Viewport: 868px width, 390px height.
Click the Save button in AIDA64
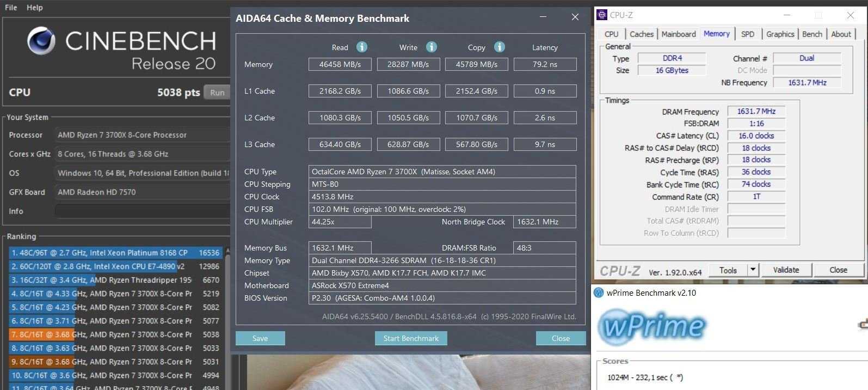260,338
